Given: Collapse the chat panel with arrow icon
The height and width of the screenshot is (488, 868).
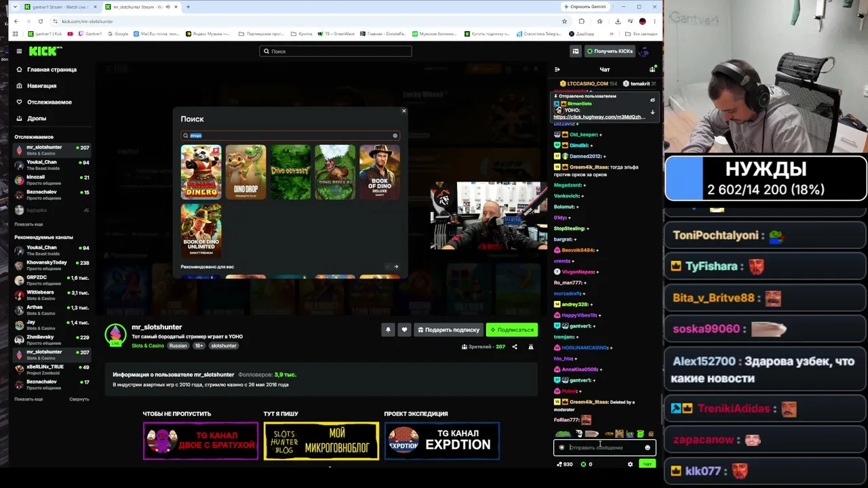Looking at the screenshot, I should (x=557, y=69).
